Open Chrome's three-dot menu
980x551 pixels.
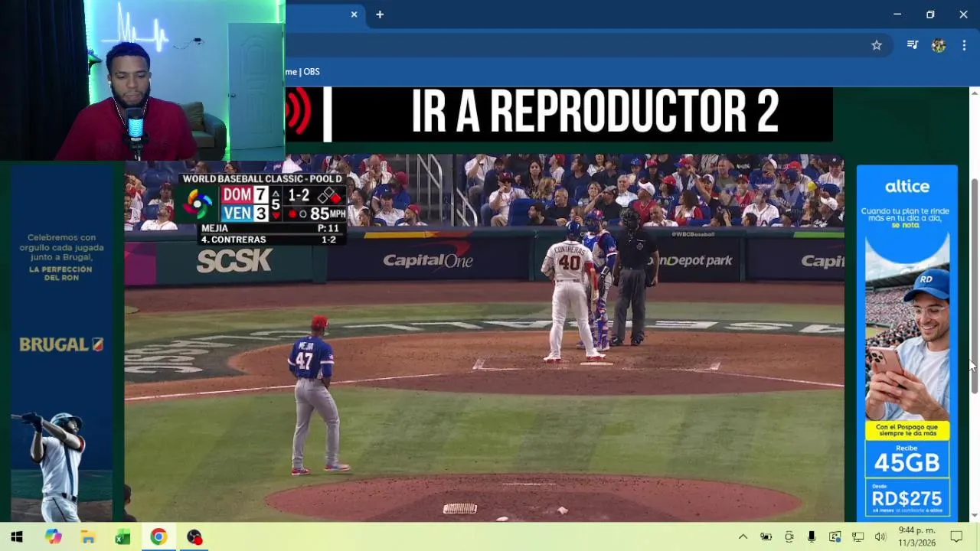[x=964, y=45]
